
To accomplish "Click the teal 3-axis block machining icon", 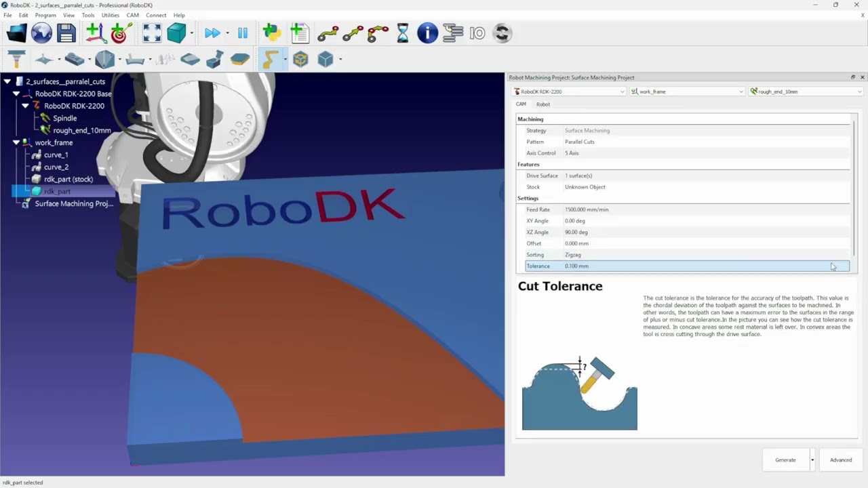I will pyautogui.click(x=75, y=59).
